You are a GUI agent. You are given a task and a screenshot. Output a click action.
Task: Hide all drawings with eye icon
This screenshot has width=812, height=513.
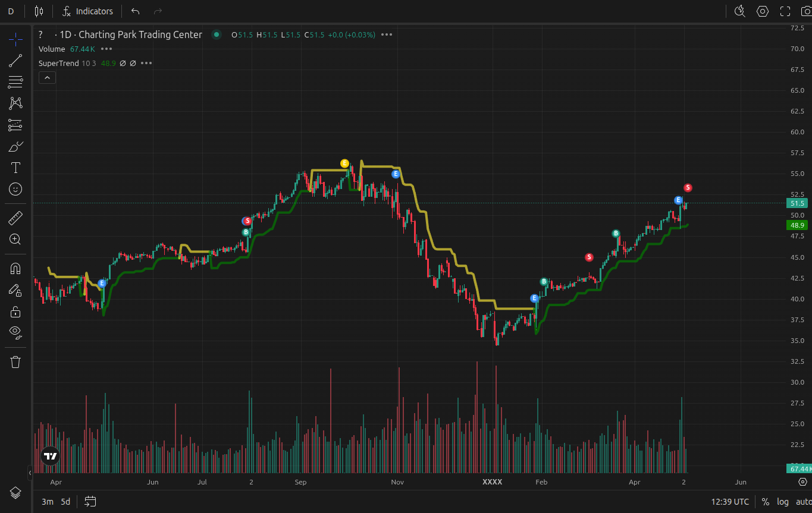[x=15, y=332]
